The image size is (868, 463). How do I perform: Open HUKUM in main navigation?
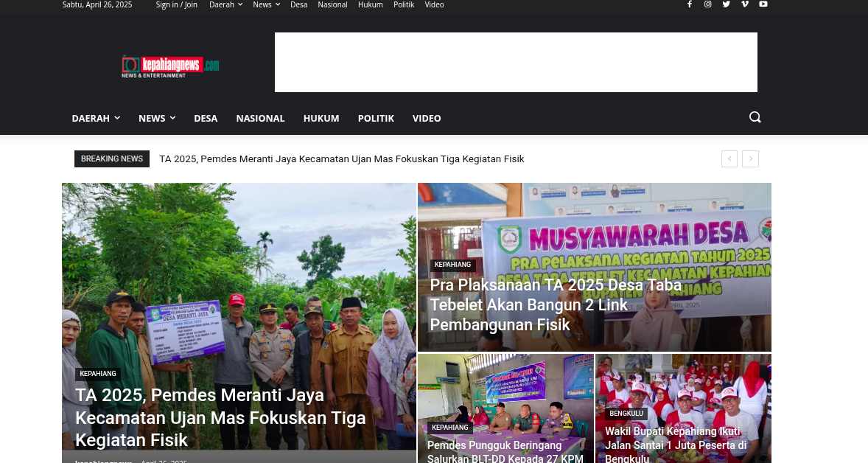321,118
